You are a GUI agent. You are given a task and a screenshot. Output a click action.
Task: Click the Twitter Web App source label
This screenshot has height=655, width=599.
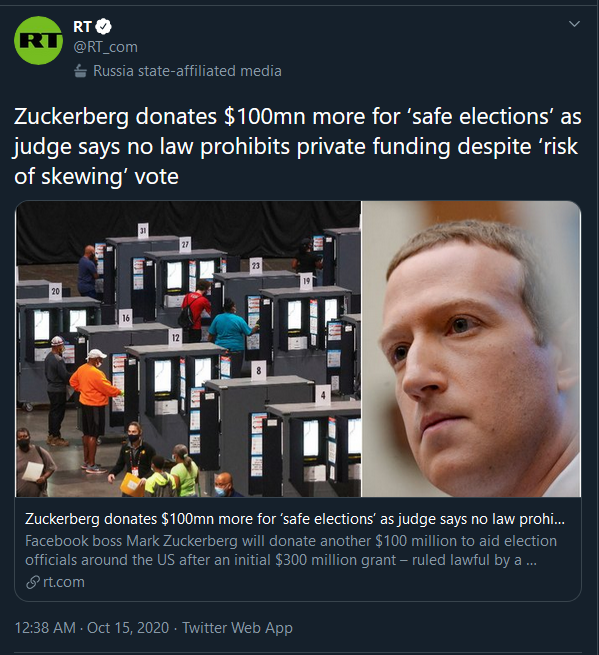click(x=237, y=628)
